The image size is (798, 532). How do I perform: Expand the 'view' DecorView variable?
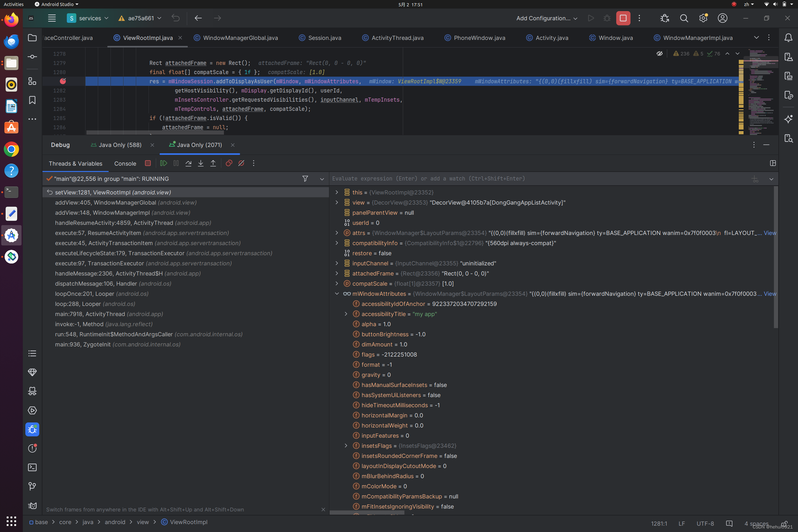pos(337,202)
